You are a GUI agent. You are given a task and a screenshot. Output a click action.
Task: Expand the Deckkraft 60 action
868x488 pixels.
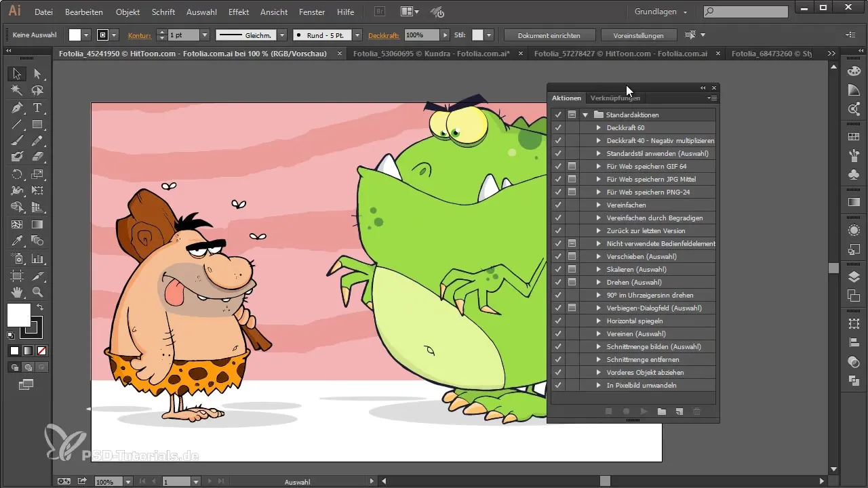[x=599, y=127]
